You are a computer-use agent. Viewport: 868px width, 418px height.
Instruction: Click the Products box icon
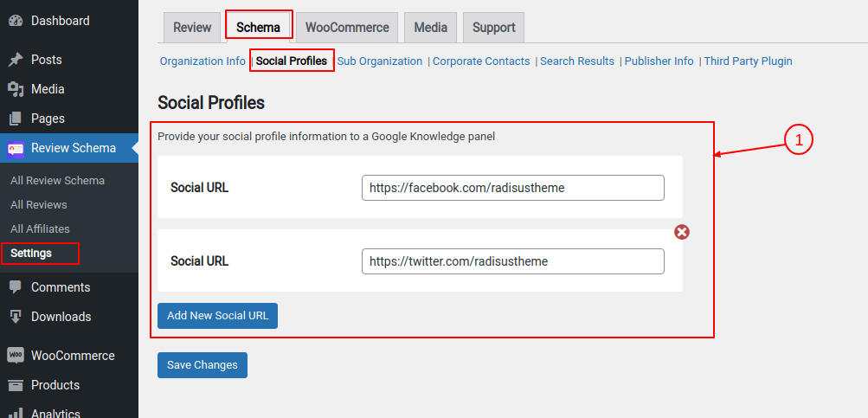tap(16, 385)
